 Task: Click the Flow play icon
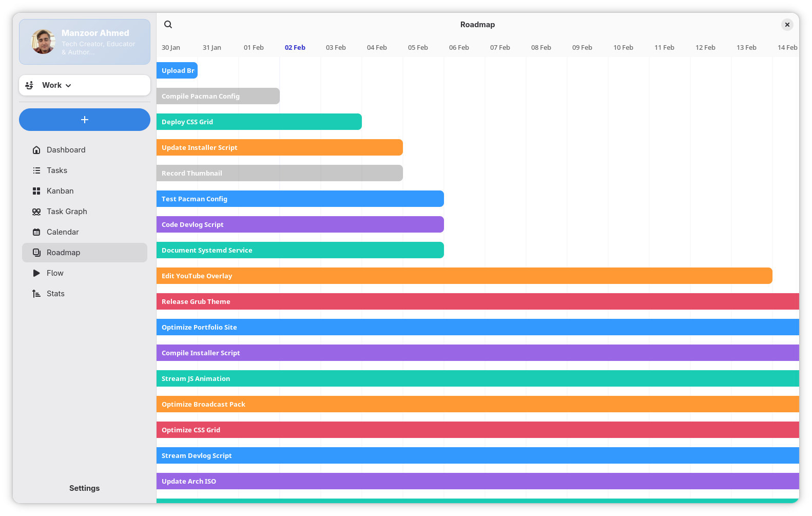pos(36,273)
